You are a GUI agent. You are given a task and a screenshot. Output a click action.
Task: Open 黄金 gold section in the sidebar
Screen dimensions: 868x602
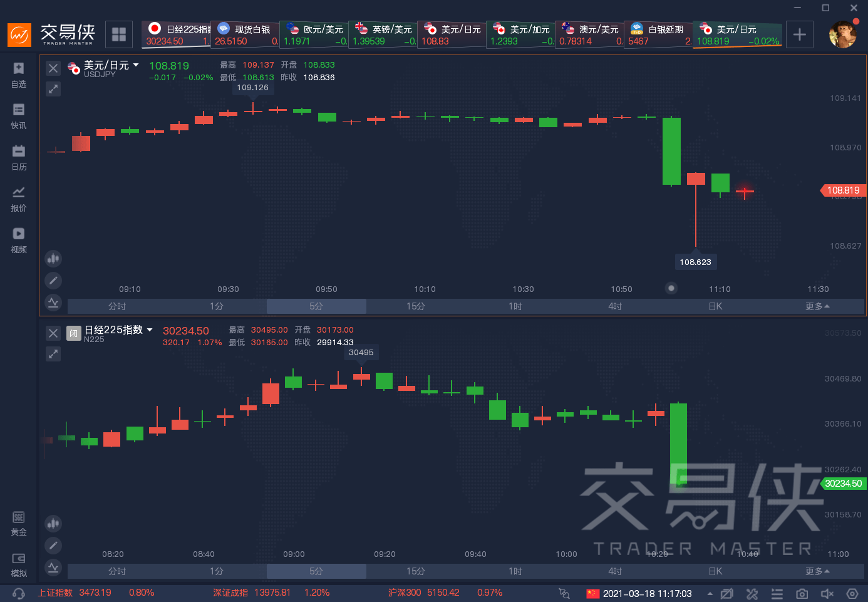click(19, 524)
